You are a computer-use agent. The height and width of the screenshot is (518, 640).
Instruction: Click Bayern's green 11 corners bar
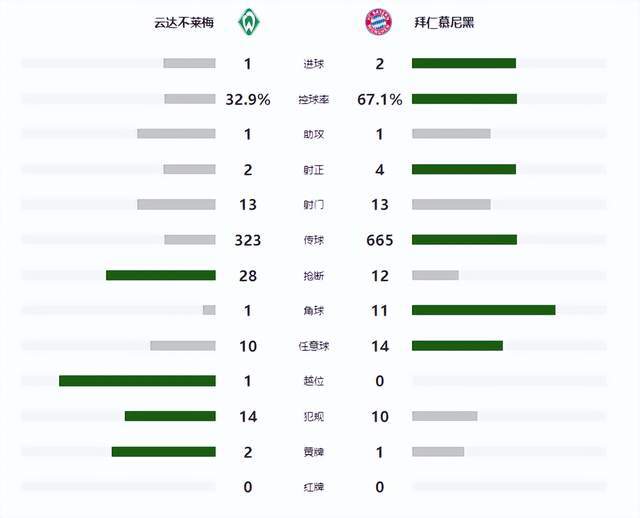coord(483,310)
